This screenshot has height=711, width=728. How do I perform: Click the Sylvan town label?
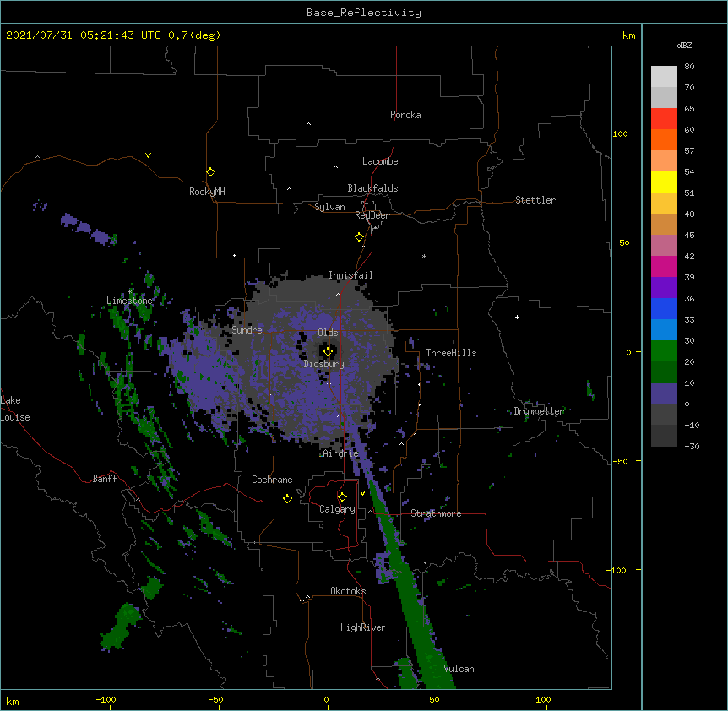(329, 207)
